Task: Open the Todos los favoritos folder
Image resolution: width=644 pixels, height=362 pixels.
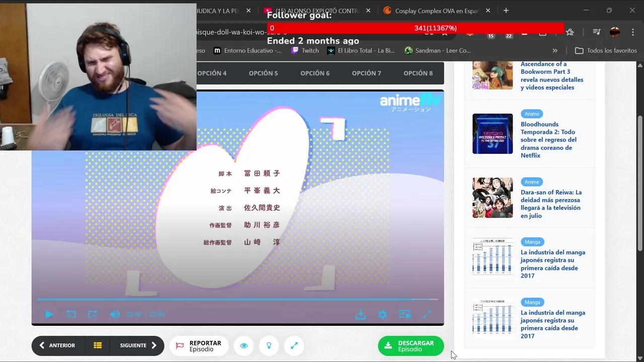Action: tap(606, 50)
